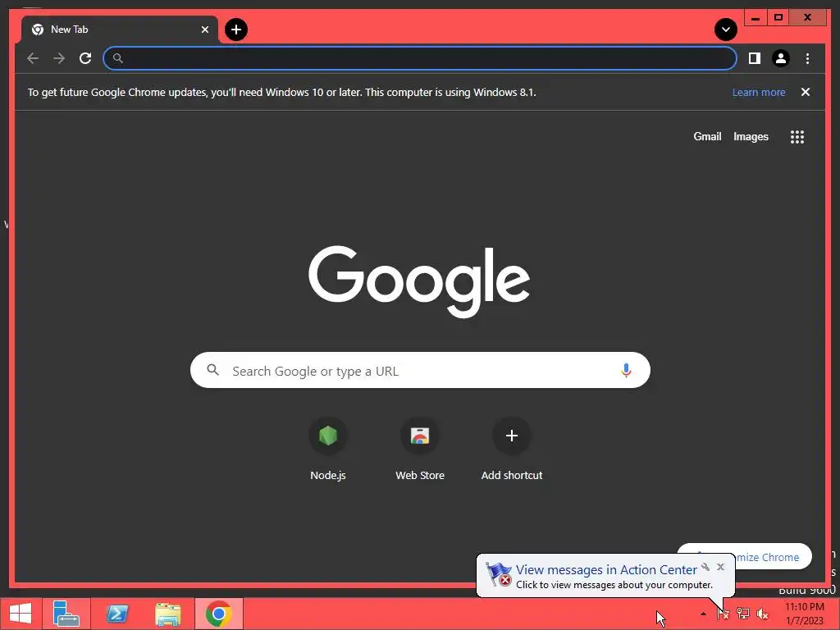Expand the tab search dropdown arrow
Screen dimensions: 840x630
coord(725,30)
